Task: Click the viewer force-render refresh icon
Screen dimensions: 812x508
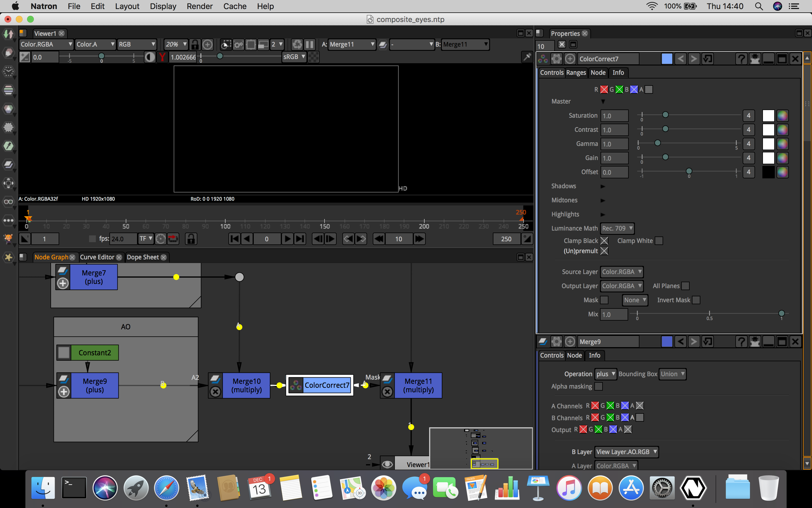Action: pyautogui.click(x=297, y=44)
